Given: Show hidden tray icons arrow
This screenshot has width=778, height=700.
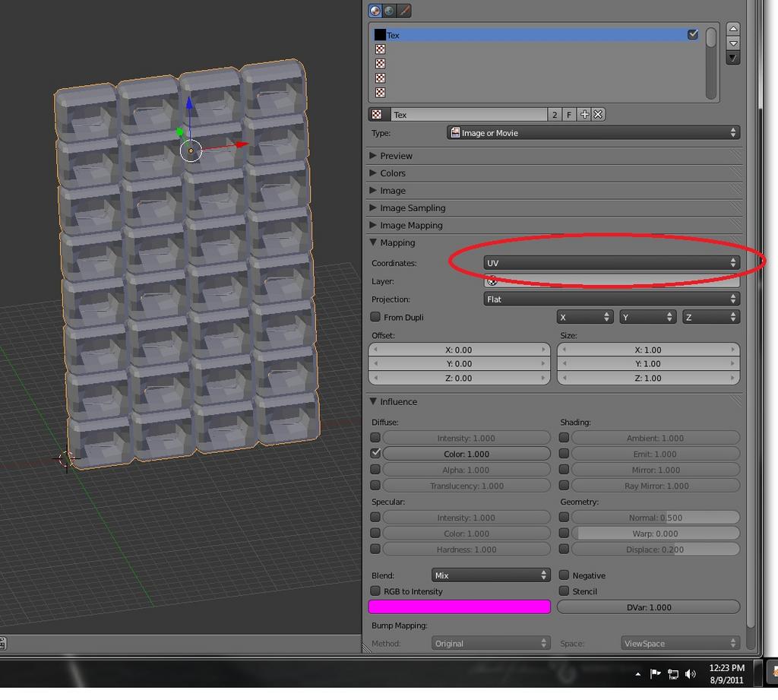Looking at the screenshot, I should point(638,673).
